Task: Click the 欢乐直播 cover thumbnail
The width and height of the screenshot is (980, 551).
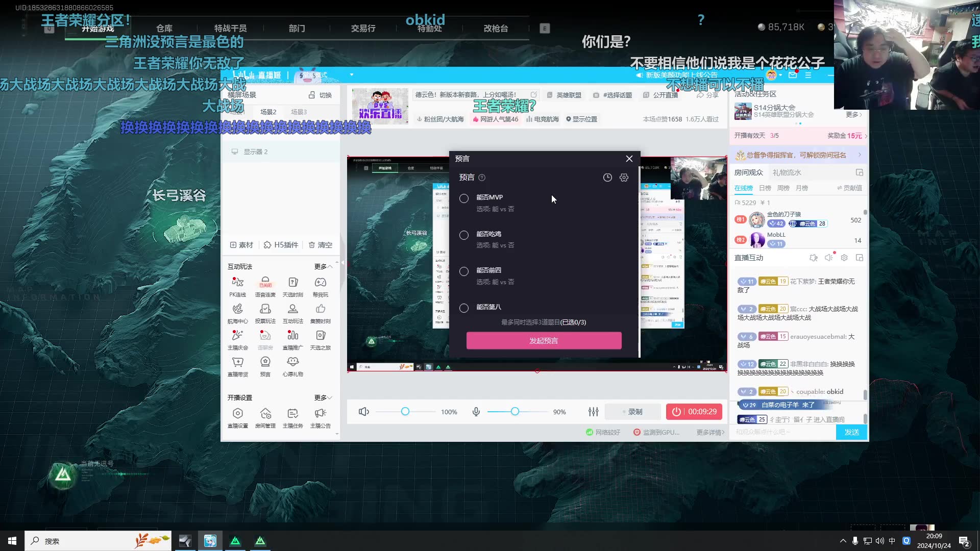Action: pyautogui.click(x=380, y=106)
